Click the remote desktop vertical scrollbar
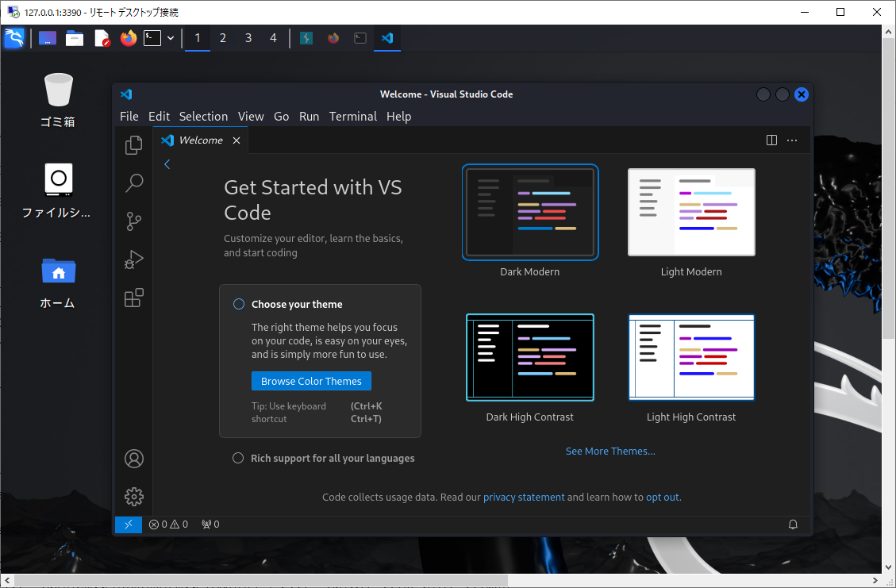The height and width of the screenshot is (588, 896). [889, 189]
